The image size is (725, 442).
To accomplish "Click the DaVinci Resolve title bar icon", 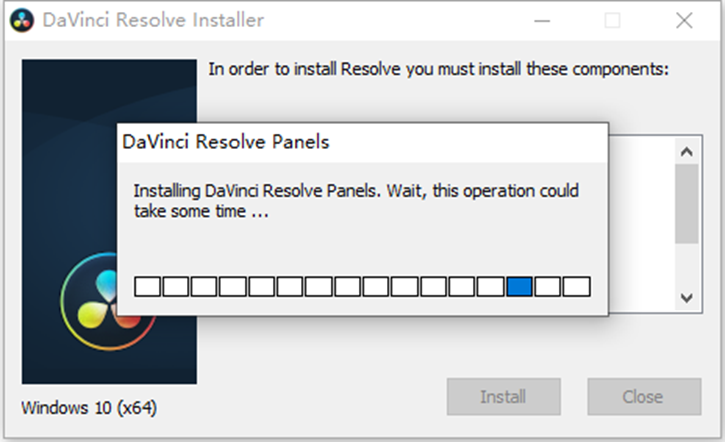I will point(22,21).
